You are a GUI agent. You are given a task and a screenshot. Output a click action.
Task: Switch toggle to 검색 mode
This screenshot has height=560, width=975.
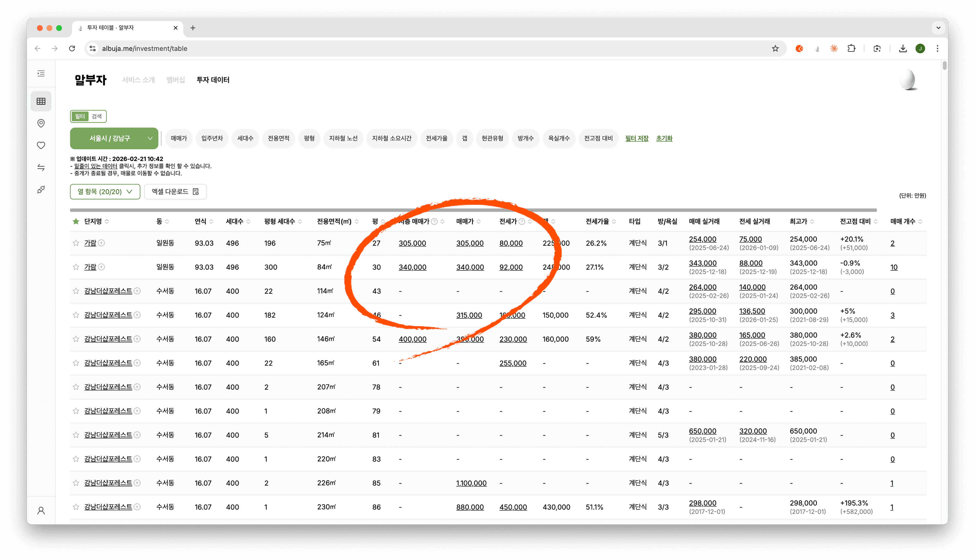(96, 116)
